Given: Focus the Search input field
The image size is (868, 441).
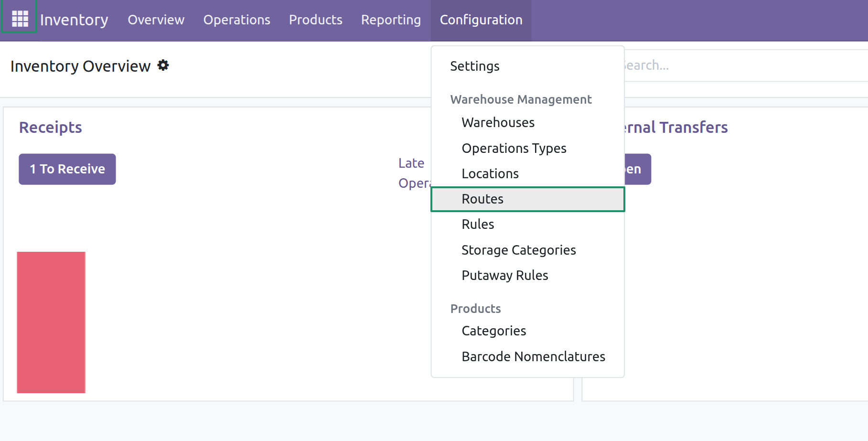Looking at the screenshot, I should coord(745,65).
